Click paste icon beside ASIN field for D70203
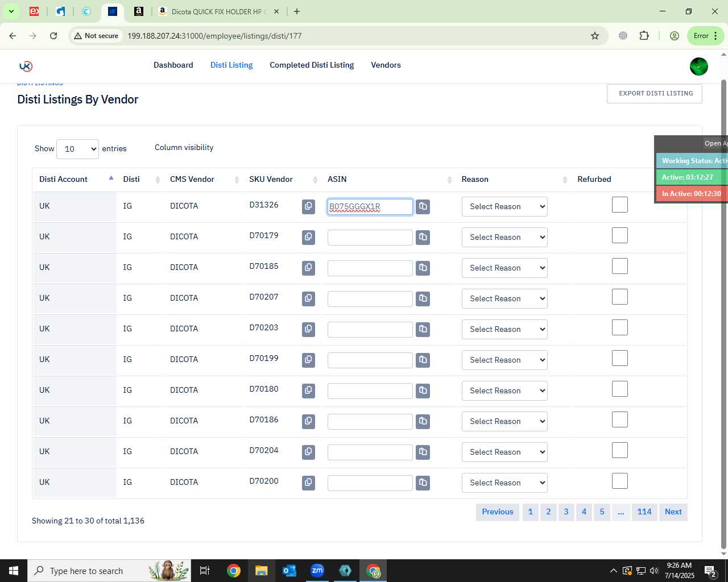Image resolution: width=728 pixels, height=582 pixels. pos(423,329)
